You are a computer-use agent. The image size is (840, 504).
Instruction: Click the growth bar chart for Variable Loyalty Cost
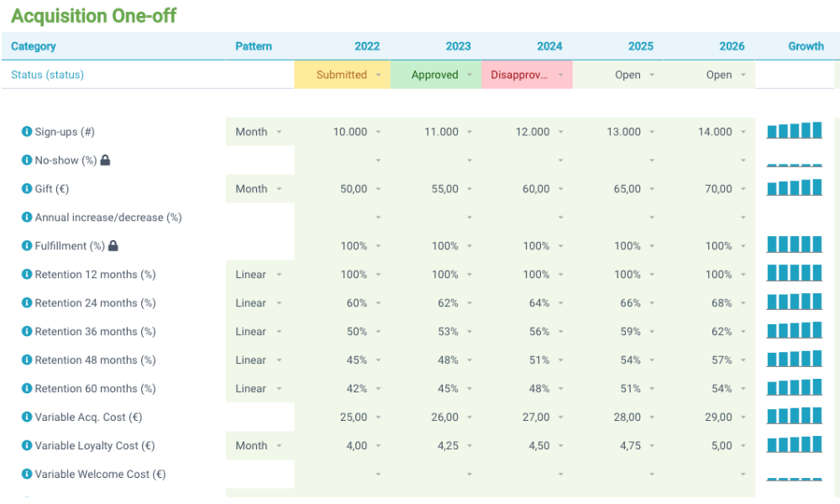click(793, 444)
